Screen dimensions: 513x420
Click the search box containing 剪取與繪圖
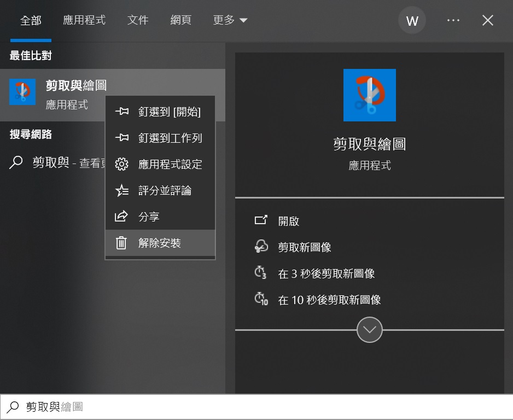tap(256, 407)
